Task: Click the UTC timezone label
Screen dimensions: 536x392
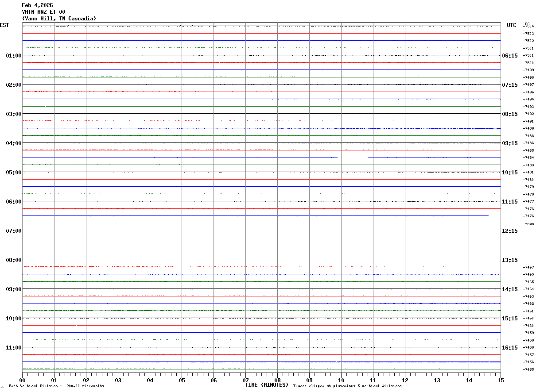Action: [511, 25]
